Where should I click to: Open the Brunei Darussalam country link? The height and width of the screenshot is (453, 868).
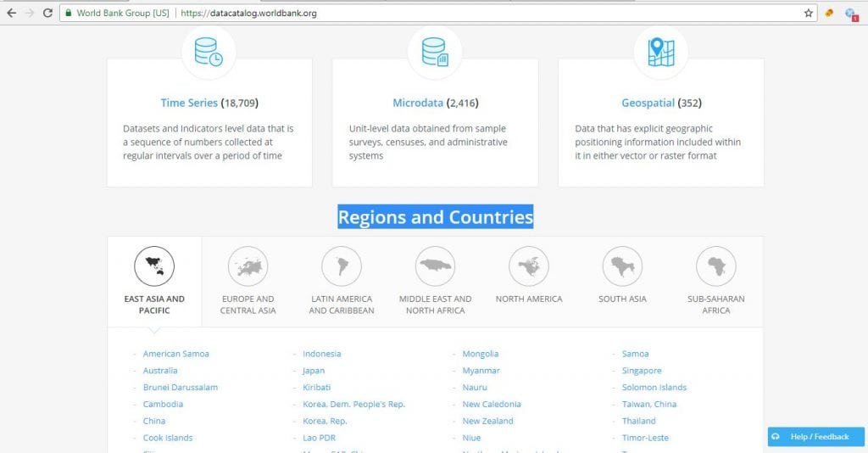coord(181,388)
